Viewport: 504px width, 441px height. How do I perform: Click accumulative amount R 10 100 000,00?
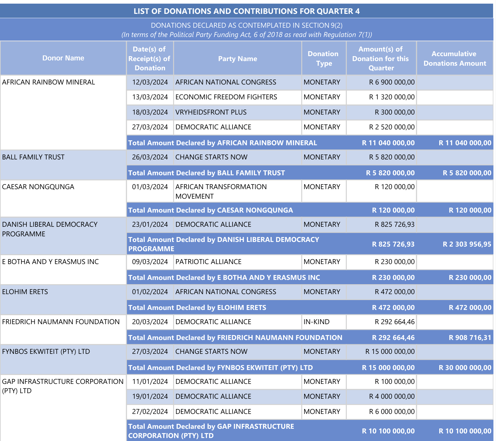(x=465, y=431)
